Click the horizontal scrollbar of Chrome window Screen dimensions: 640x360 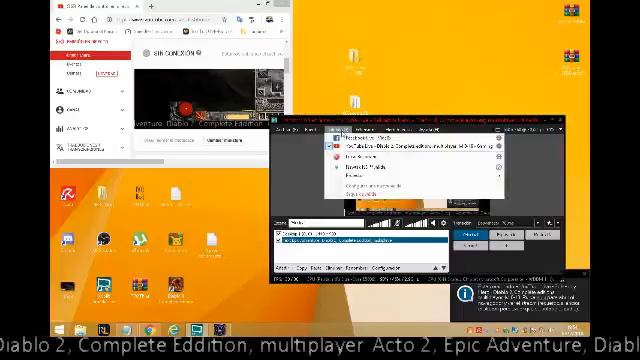(x=110, y=162)
